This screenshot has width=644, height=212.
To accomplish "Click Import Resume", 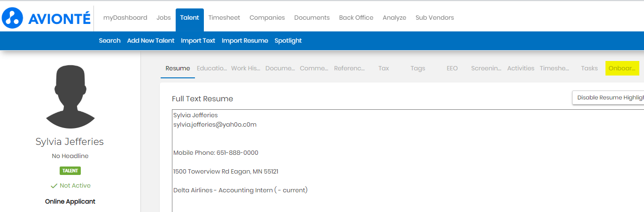I will click(x=245, y=41).
